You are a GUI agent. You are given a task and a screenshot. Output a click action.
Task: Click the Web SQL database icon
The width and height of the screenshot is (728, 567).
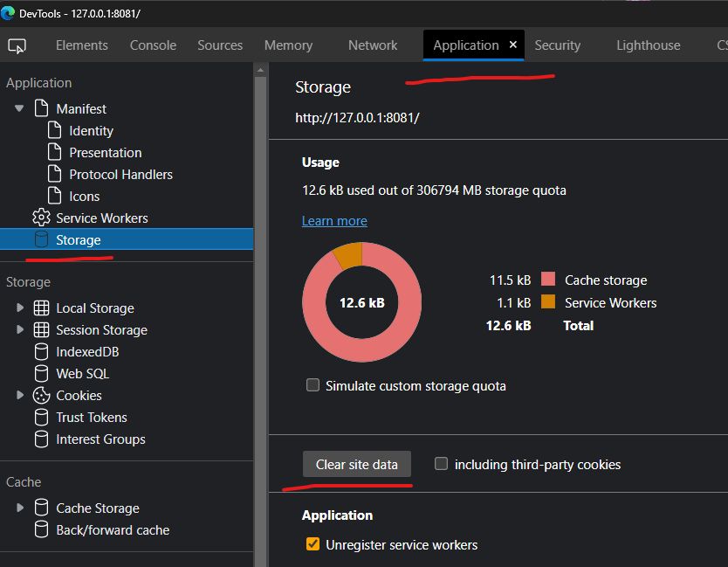[x=41, y=373]
